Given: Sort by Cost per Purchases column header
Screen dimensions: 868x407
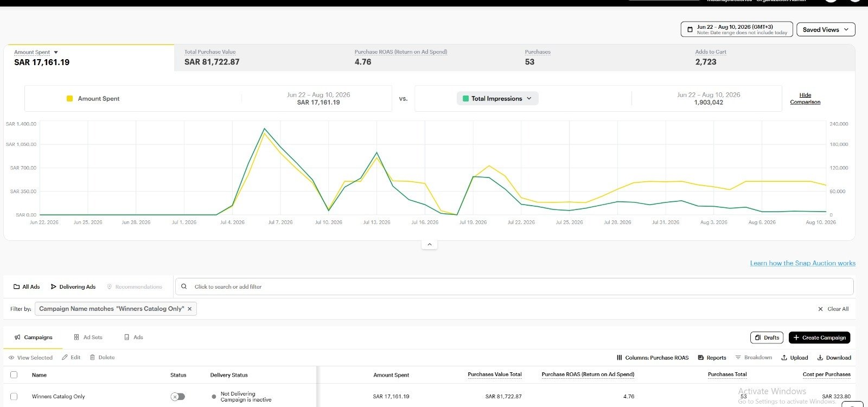Looking at the screenshot, I should (x=827, y=374).
